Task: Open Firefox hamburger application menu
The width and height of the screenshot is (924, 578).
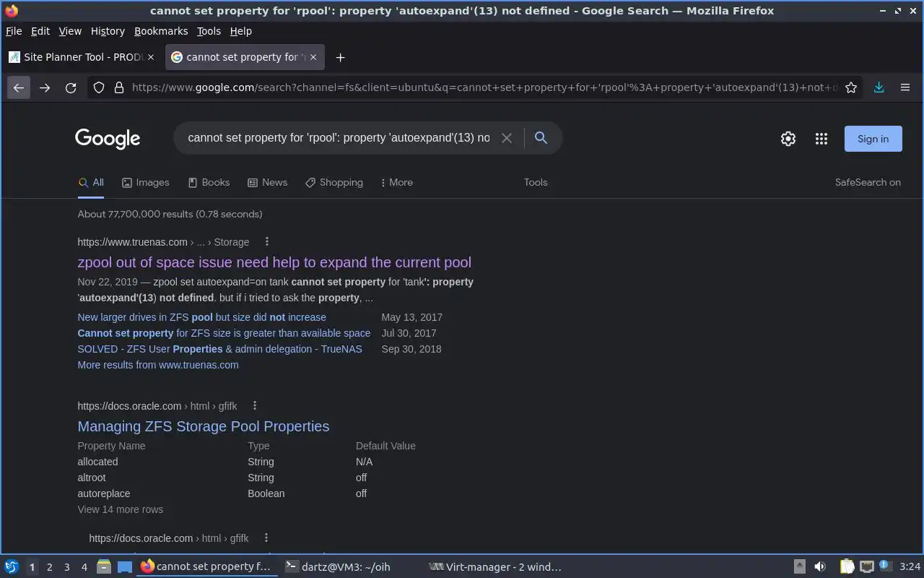Action: [x=905, y=87]
